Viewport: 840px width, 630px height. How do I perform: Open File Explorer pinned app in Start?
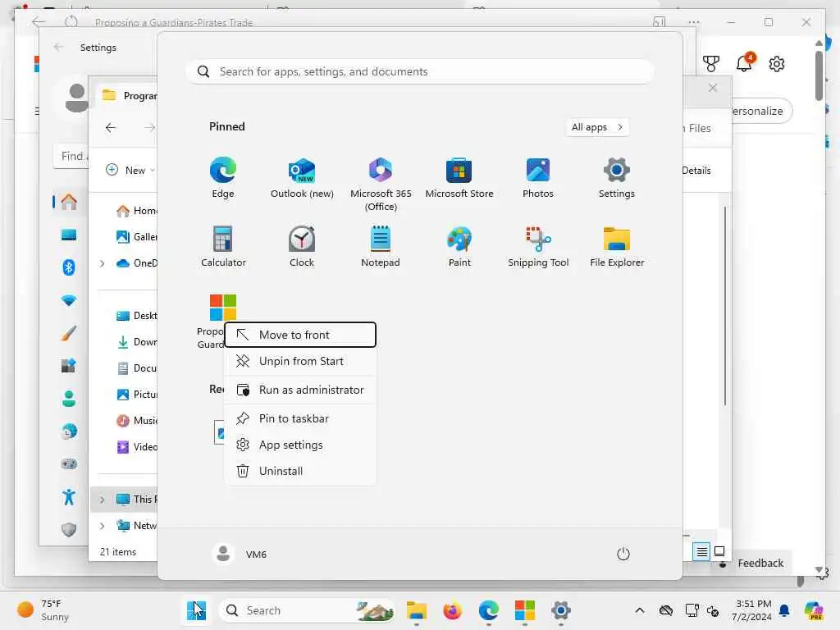(x=617, y=246)
